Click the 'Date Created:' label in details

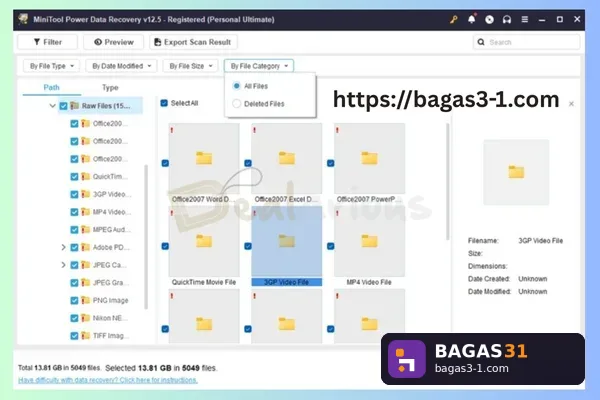point(488,279)
